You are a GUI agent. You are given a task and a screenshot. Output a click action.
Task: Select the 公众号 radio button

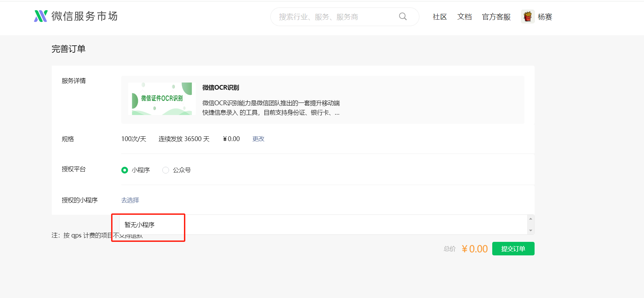[x=166, y=170]
